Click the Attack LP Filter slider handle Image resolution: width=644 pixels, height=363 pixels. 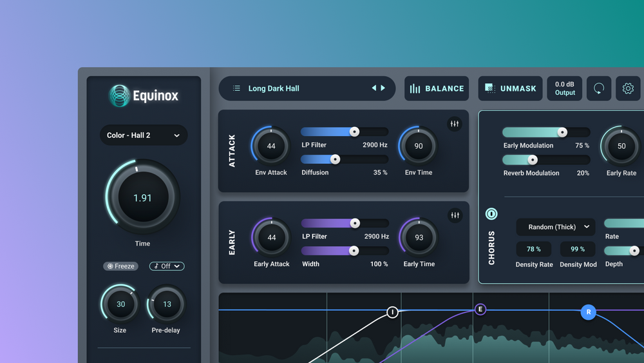(354, 132)
